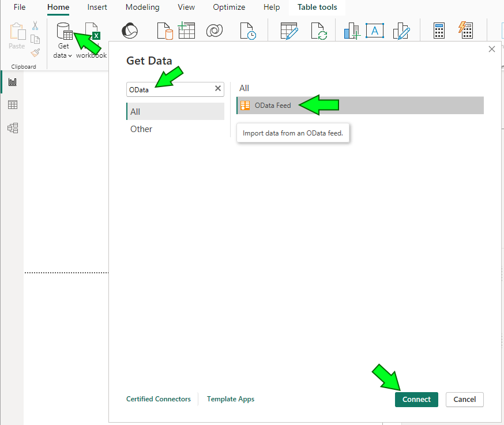Switch to Table view in sidebar

(13, 105)
